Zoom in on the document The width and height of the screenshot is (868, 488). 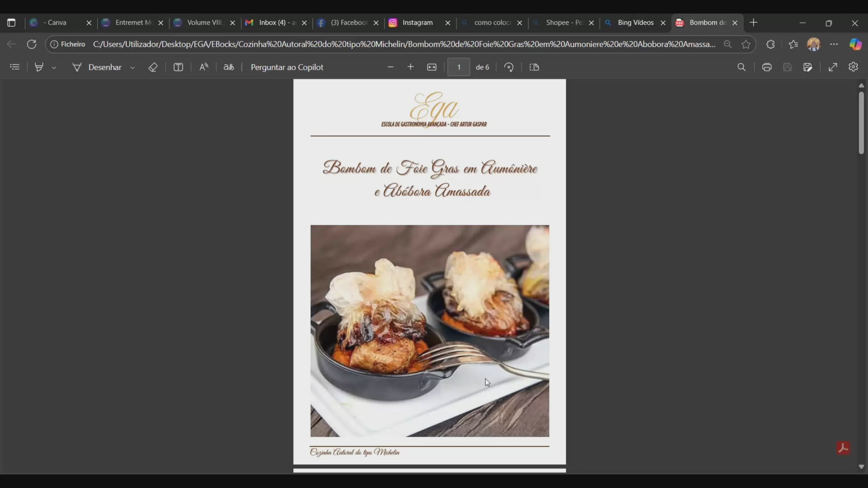(411, 67)
